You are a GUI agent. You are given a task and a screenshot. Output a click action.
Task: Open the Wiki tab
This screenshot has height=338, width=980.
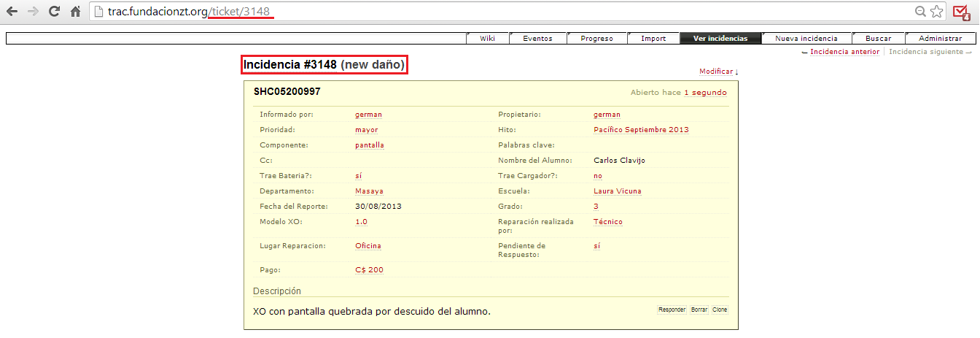487,39
